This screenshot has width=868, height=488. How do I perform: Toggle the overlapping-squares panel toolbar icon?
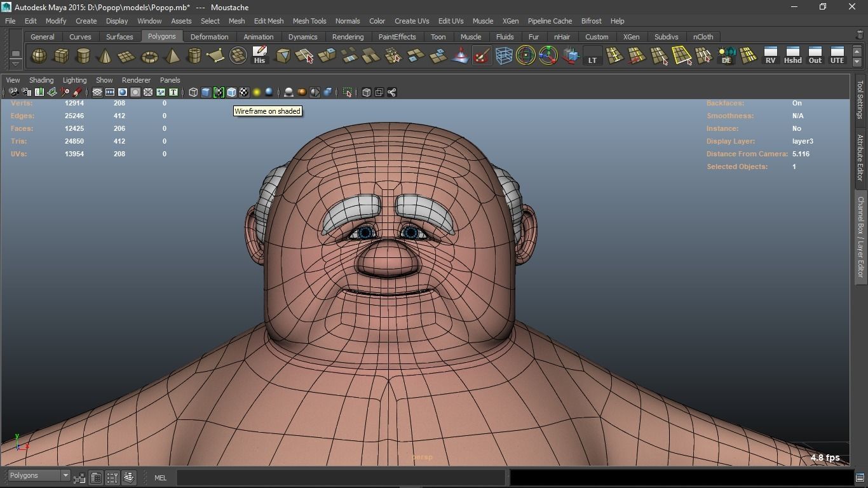[379, 93]
